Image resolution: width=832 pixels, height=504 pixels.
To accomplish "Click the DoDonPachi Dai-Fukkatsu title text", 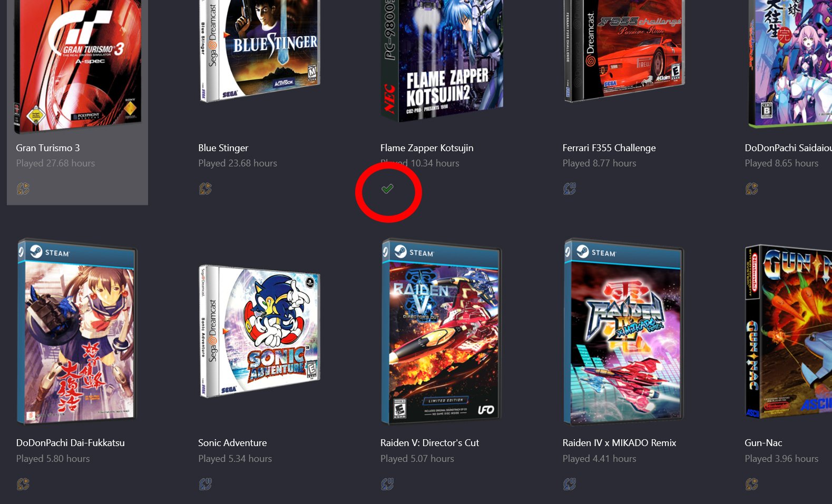I will point(70,443).
